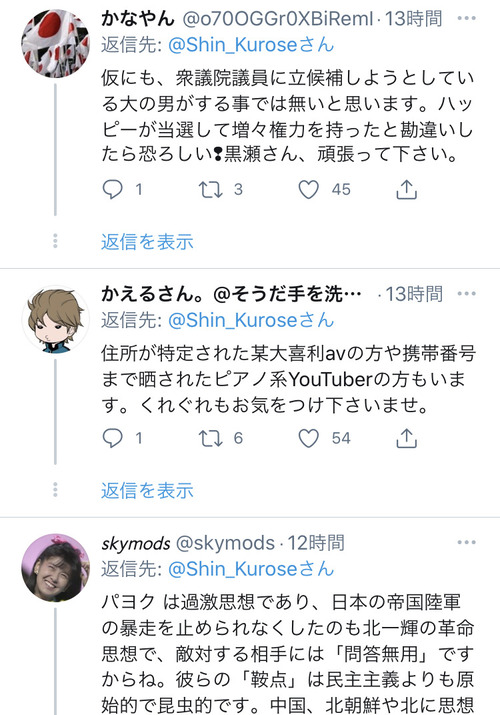Show replies under かえるさん's tweet
The width and height of the screenshot is (500, 715).
click(x=147, y=490)
